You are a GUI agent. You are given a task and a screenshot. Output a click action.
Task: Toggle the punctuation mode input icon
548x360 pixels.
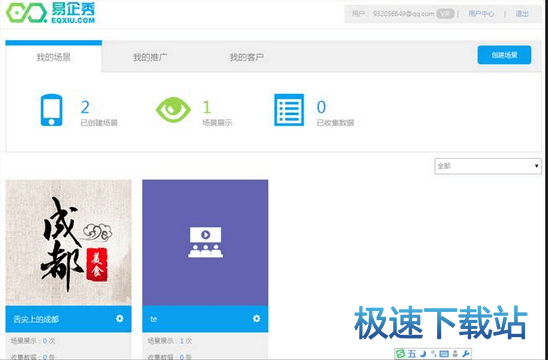coord(434,354)
